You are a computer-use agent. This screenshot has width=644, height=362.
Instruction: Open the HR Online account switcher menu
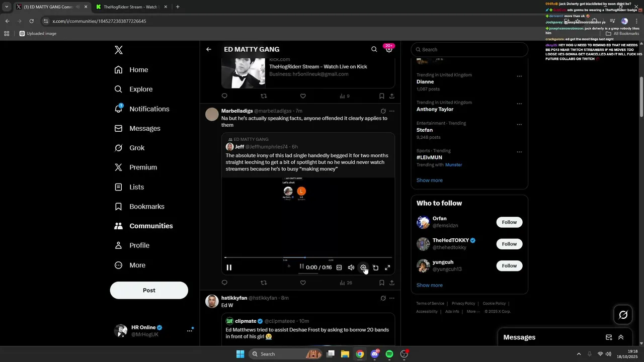pos(190,330)
